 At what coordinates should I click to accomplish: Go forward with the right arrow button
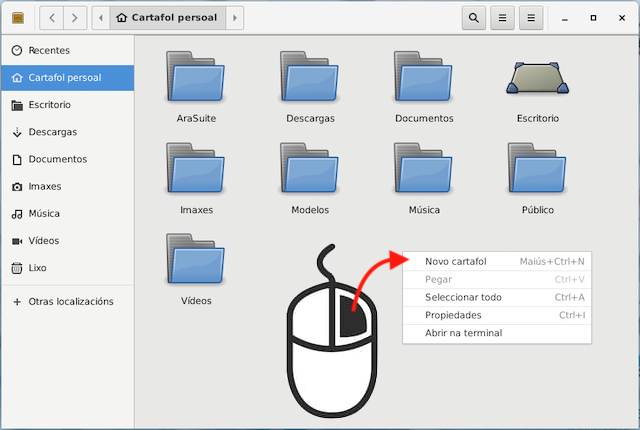(x=76, y=18)
